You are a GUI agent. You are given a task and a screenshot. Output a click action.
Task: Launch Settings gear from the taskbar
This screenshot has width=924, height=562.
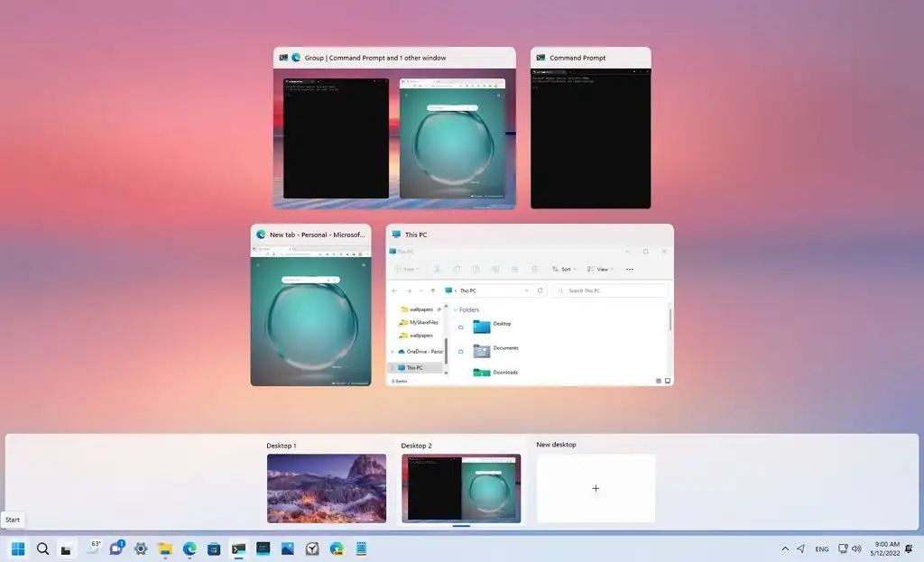point(140,549)
